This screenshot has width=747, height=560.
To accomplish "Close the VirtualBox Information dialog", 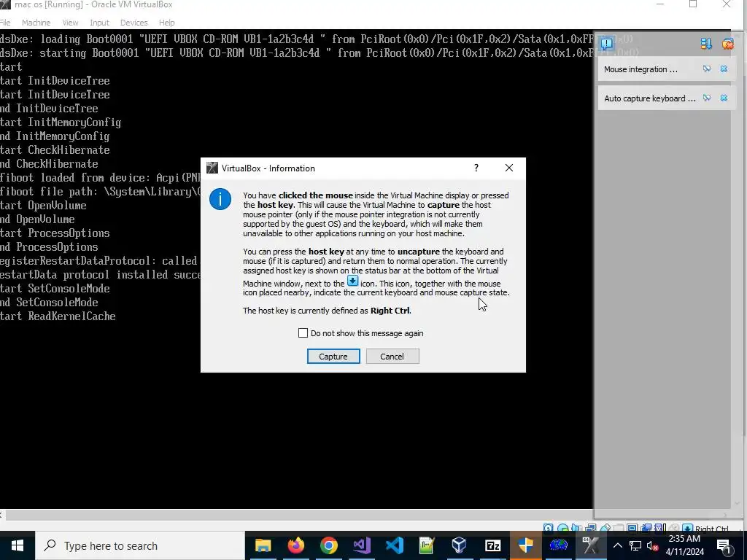I will coord(508,168).
